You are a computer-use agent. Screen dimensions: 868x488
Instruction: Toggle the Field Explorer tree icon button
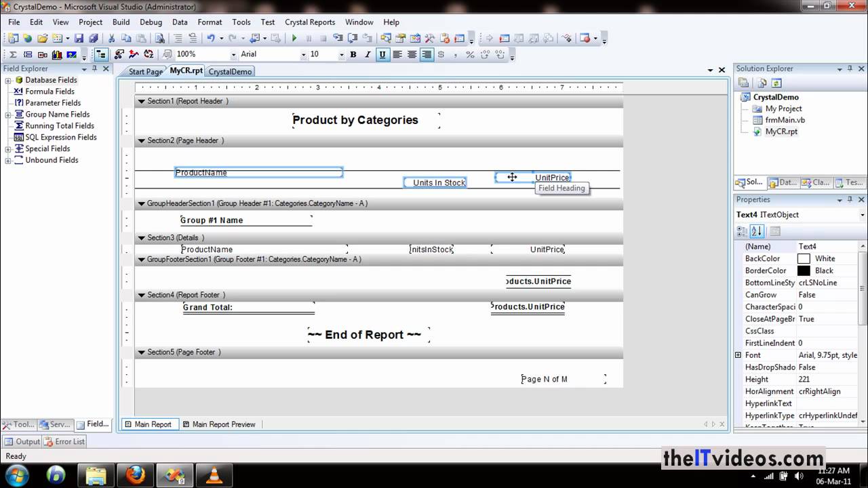(101, 54)
